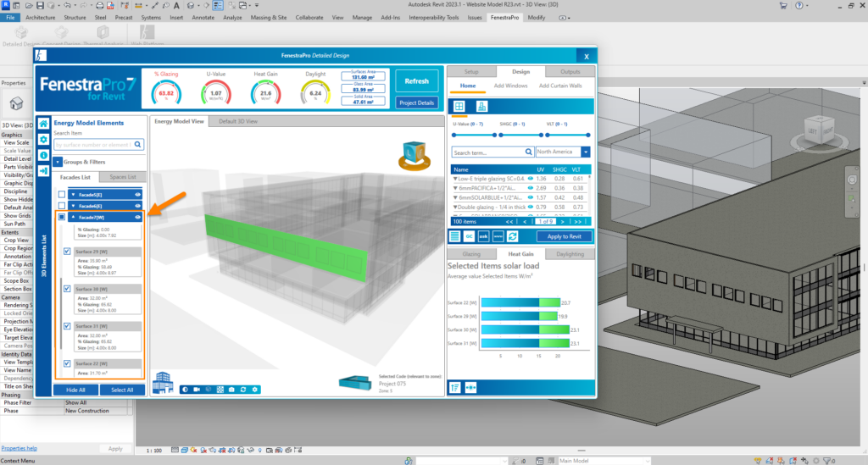868x465 pixels.
Task: Click the list view icon beside Apply to Revit
Action: point(454,236)
